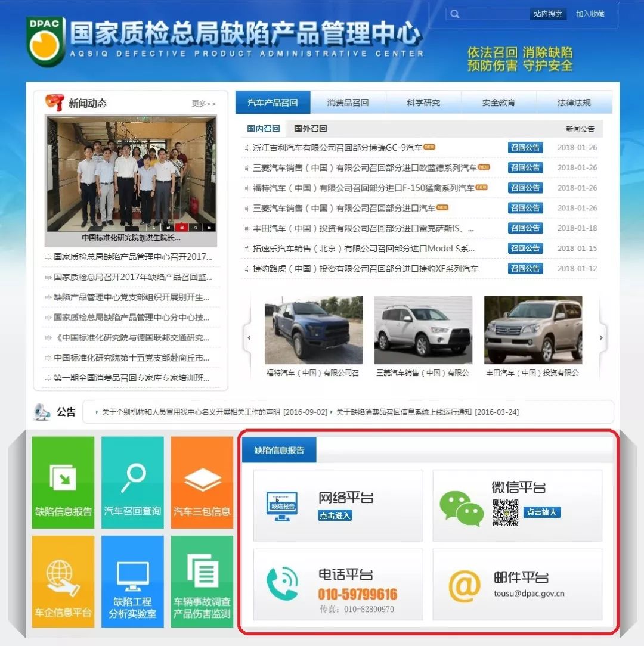Open news item 缺陷产品管理中心党支部组织开展别开生...
The height and width of the screenshot is (646, 644).
click(x=132, y=297)
